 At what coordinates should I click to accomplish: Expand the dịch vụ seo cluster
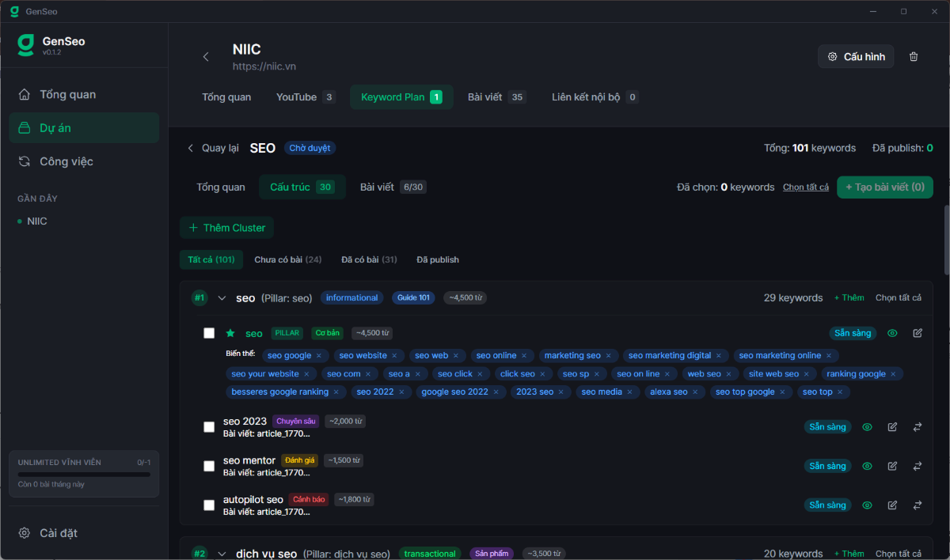[x=222, y=554]
